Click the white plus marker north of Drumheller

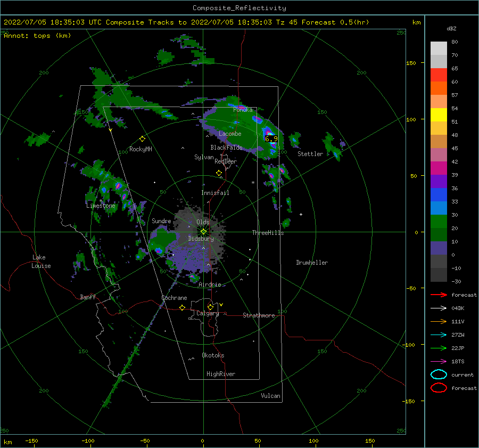coord(301,214)
